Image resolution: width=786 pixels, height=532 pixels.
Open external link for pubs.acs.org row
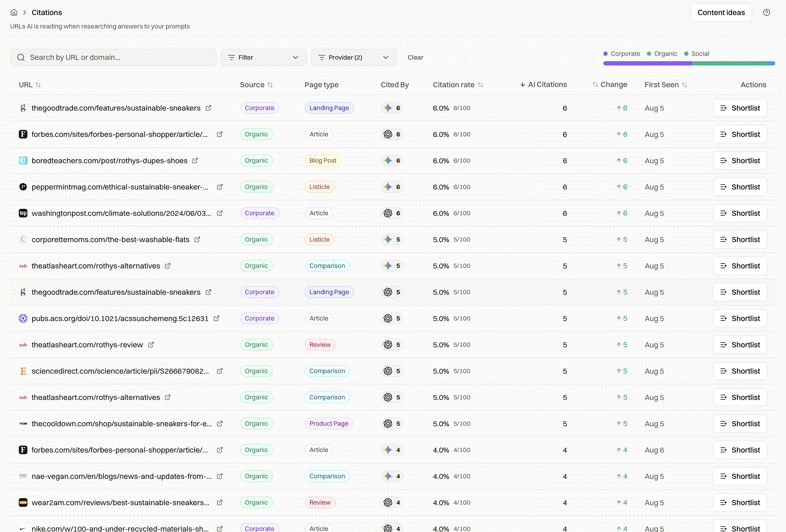point(217,318)
